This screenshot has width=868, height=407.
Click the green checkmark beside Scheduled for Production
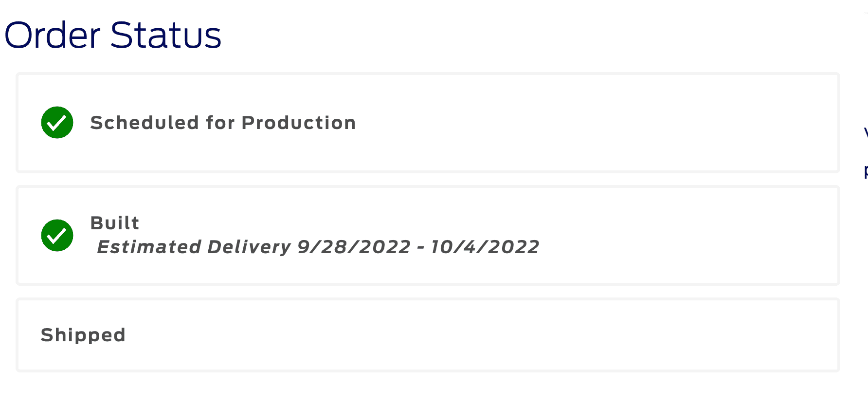click(x=57, y=123)
